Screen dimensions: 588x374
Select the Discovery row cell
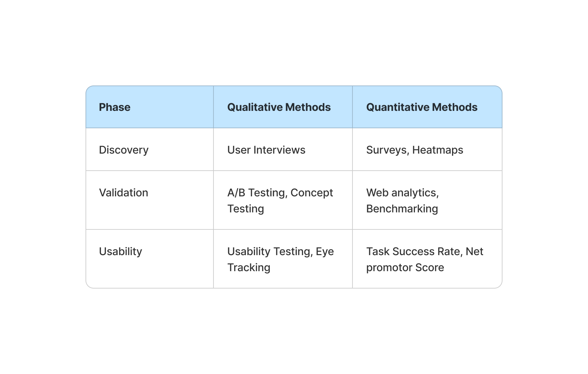point(124,150)
